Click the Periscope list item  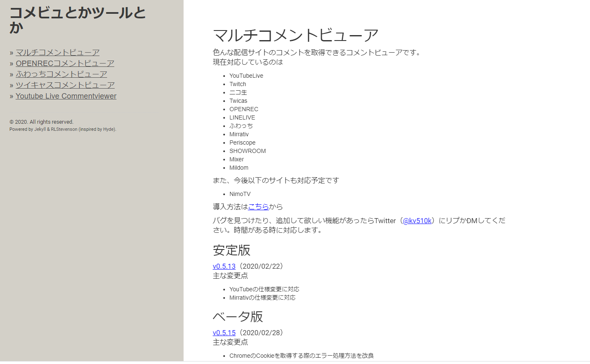click(243, 143)
